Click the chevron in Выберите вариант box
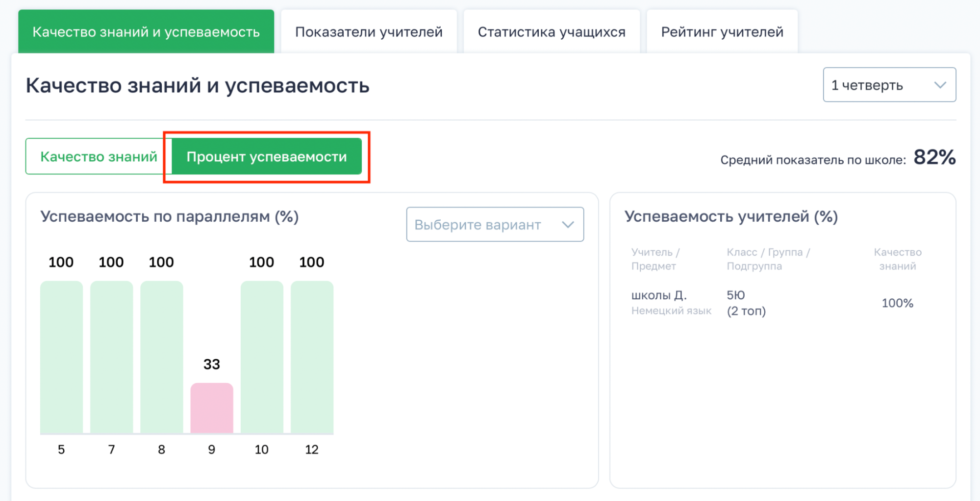This screenshot has width=980, height=501. [x=568, y=225]
